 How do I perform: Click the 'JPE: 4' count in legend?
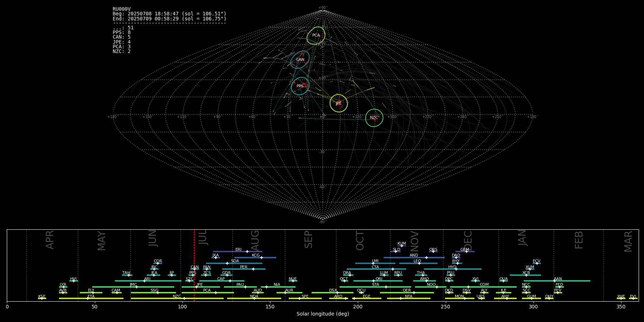[x=122, y=42]
